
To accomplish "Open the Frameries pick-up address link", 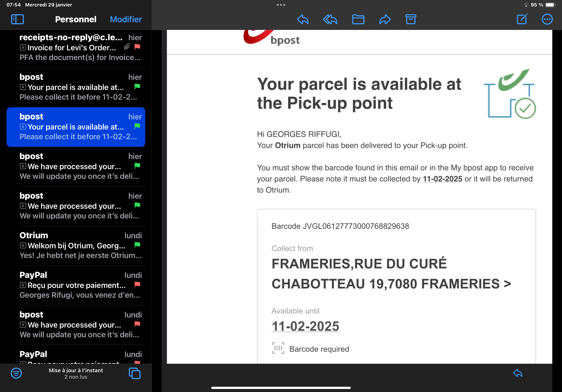I will (x=391, y=274).
